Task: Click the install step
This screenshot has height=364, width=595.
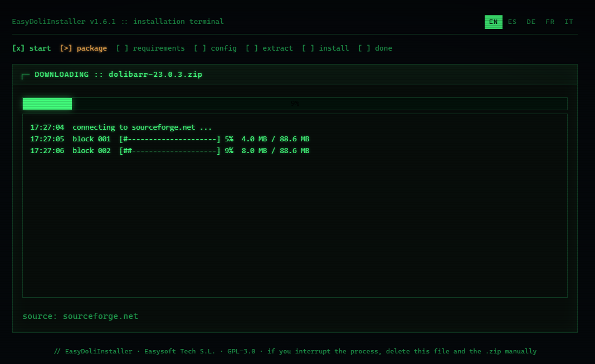Action: [325, 48]
